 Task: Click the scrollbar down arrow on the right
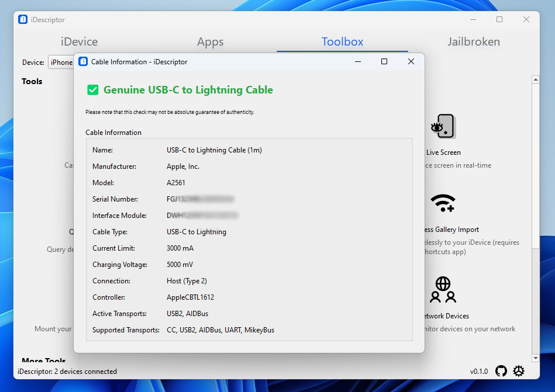536,358
